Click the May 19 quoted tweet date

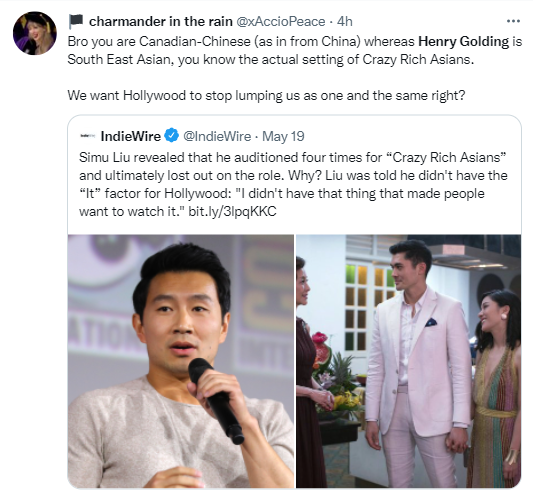[283, 136]
